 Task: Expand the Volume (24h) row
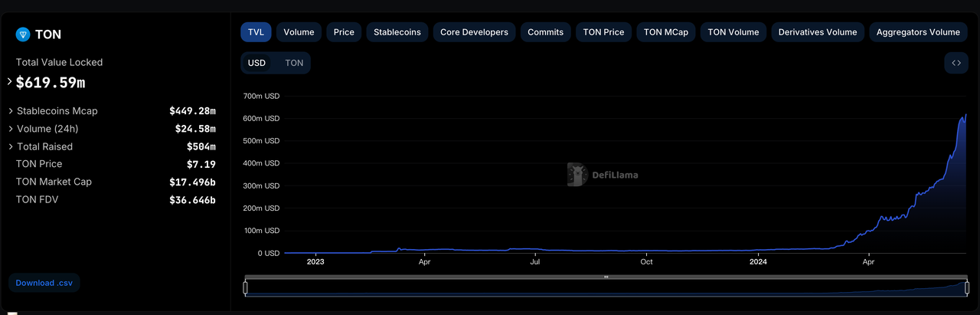[x=11, y=129]
